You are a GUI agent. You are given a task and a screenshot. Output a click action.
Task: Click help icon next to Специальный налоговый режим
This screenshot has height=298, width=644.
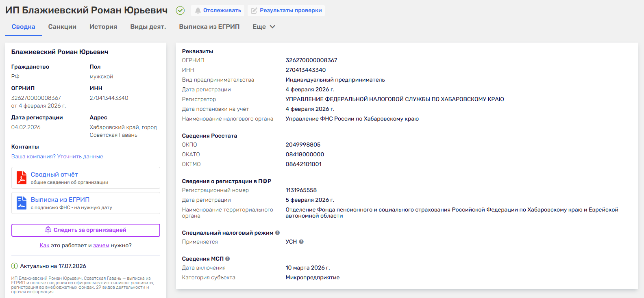(277, 233)
